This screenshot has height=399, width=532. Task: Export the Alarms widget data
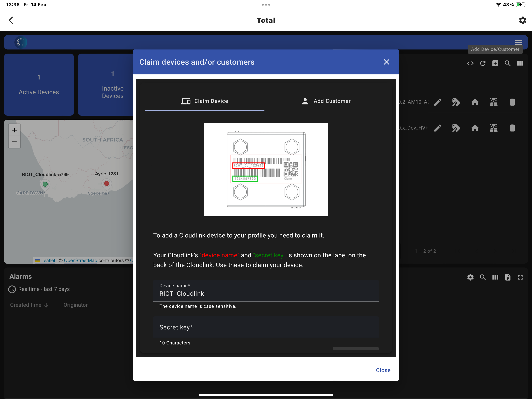point(508,277)
